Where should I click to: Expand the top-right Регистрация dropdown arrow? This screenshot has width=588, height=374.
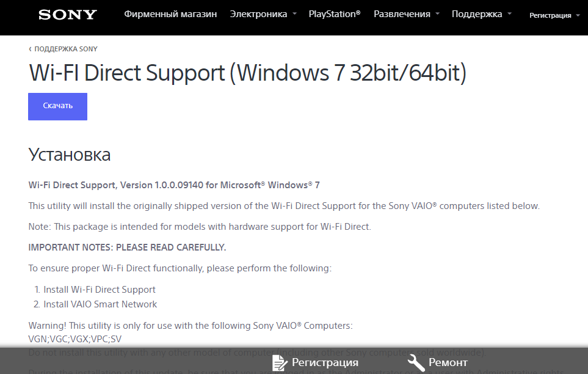578,16
